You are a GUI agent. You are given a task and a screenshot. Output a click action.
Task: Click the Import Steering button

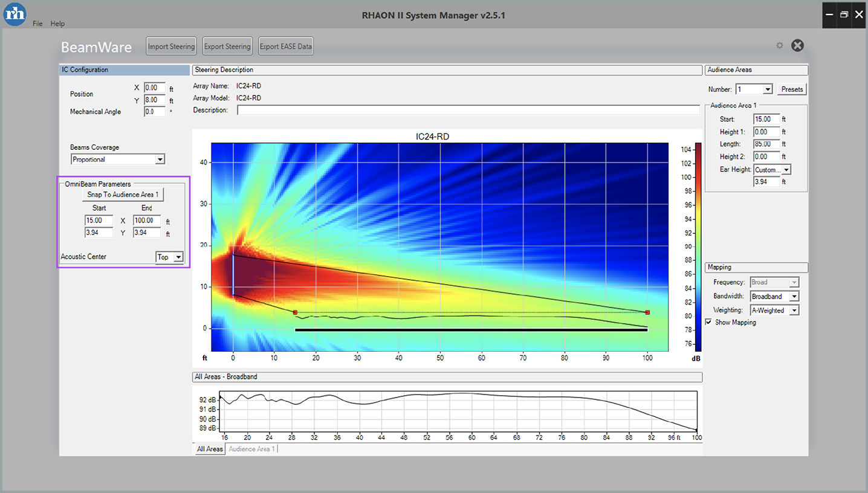(171, 47)
